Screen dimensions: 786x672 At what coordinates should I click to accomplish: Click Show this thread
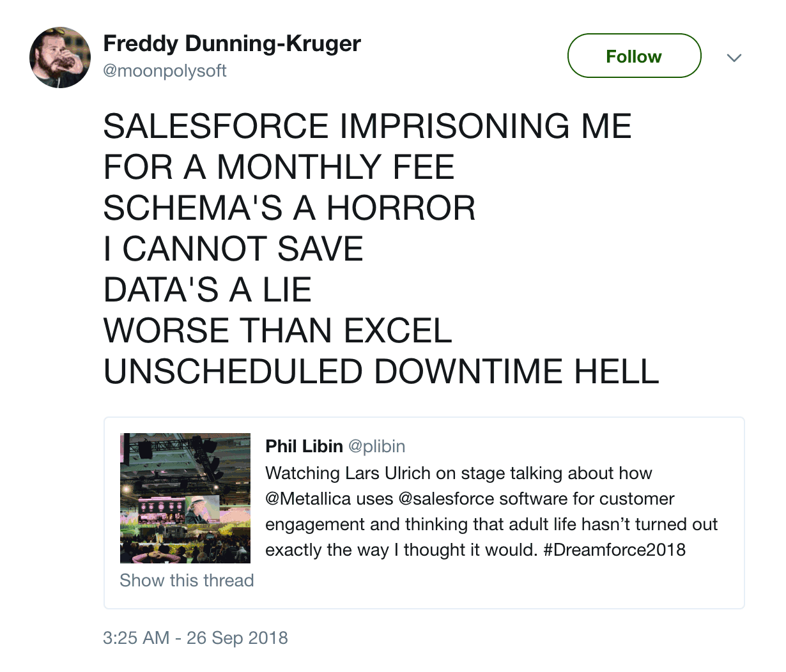click(187, 580)
